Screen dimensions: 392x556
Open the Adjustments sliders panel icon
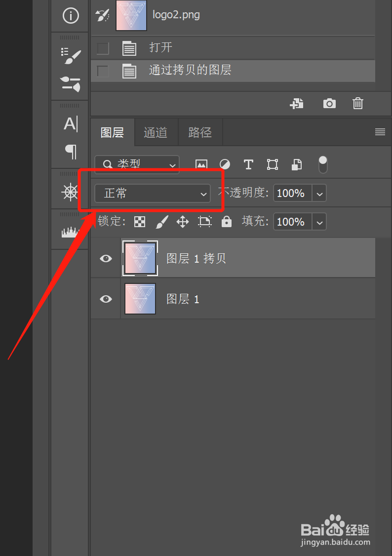[x=71, y=84]
